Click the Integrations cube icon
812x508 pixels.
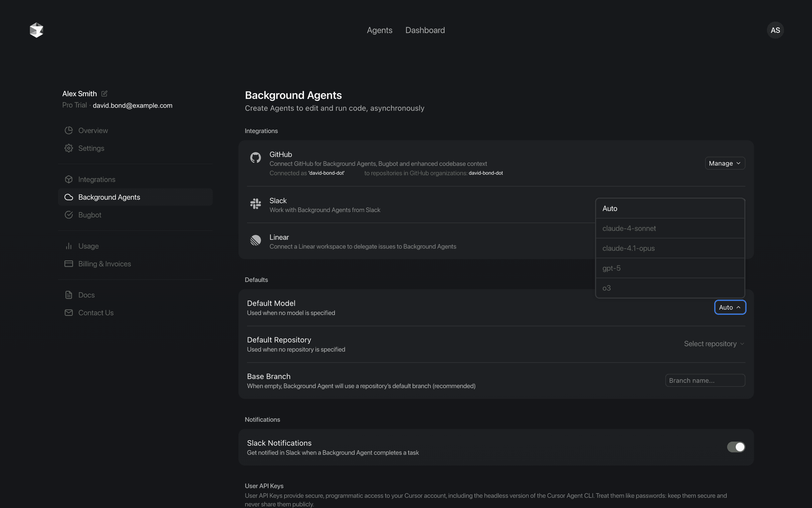point(69,179)
